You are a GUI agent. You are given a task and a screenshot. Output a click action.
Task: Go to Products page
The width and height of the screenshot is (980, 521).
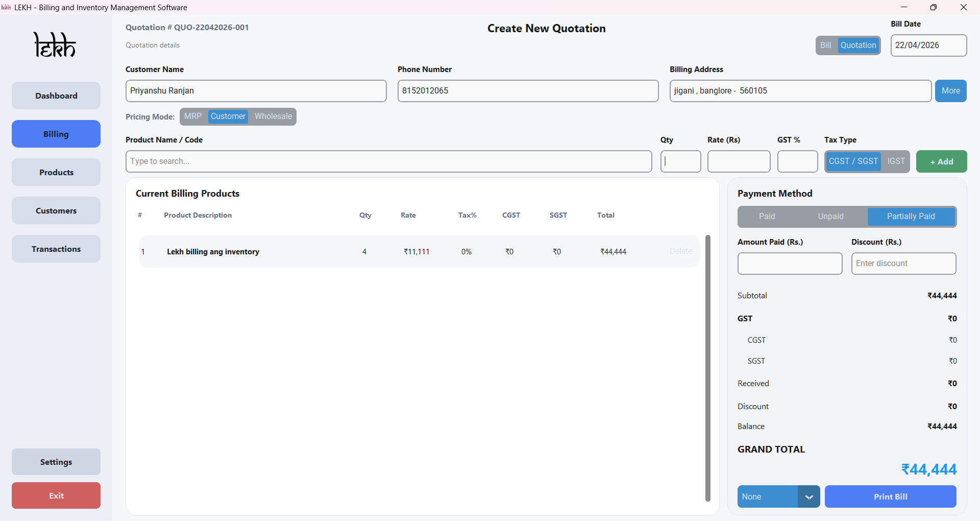point(56,172)
